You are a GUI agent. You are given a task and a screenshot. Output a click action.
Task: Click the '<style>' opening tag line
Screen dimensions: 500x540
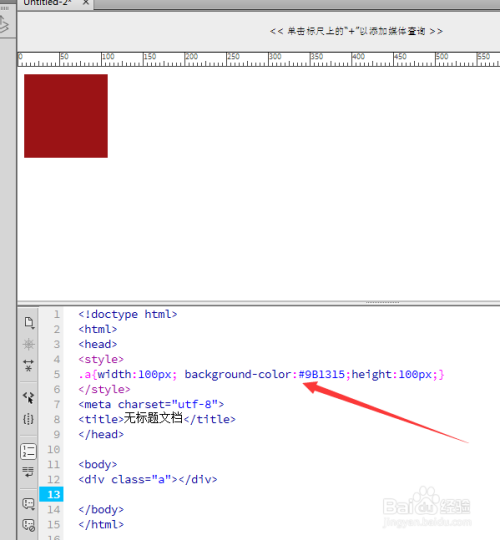[x=101, y=360]
